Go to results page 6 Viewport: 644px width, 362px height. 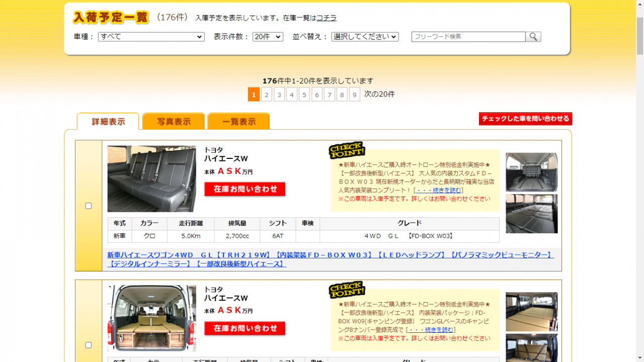pos(317,95)
